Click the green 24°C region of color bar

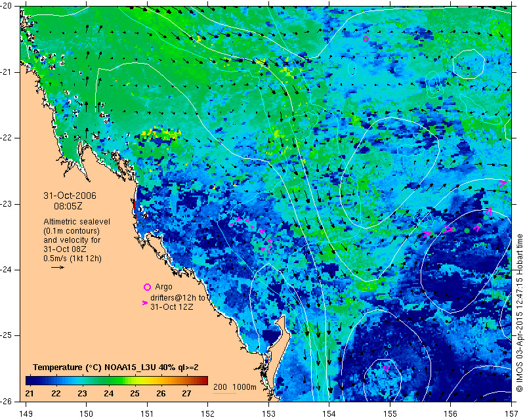109,380
